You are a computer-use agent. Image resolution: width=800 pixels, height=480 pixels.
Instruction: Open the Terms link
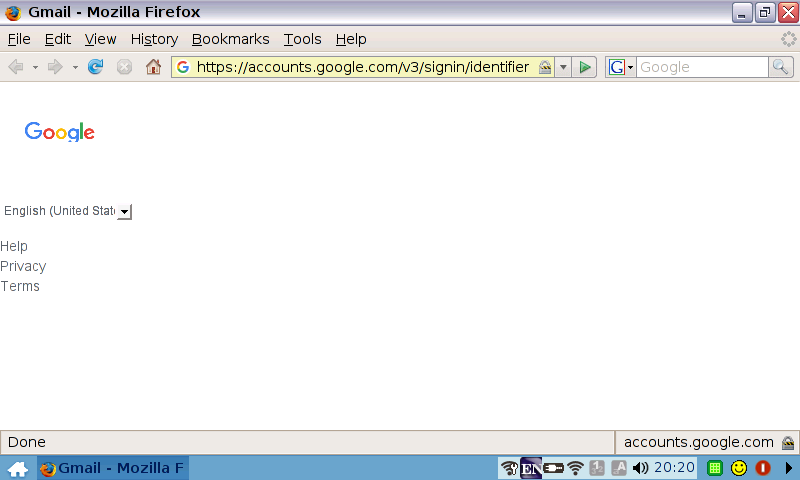20,286
